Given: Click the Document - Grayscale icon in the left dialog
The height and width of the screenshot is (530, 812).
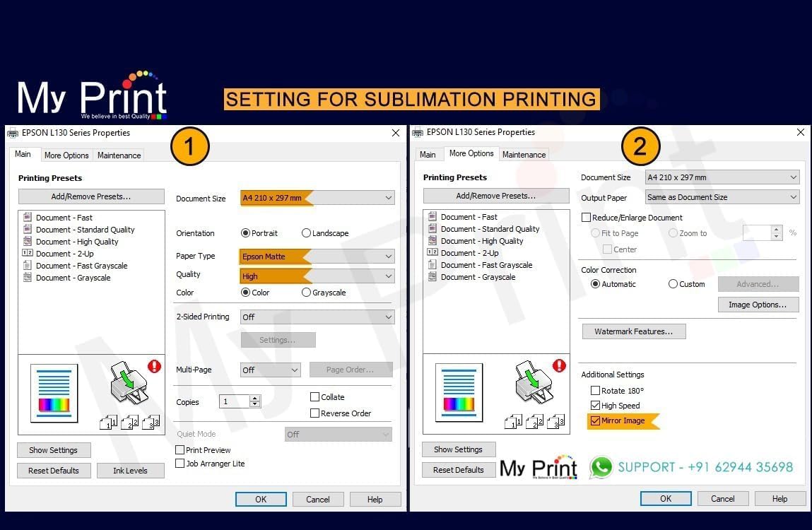Looking at the screenshot, I should pyautogui.click(x=28, y=277).
